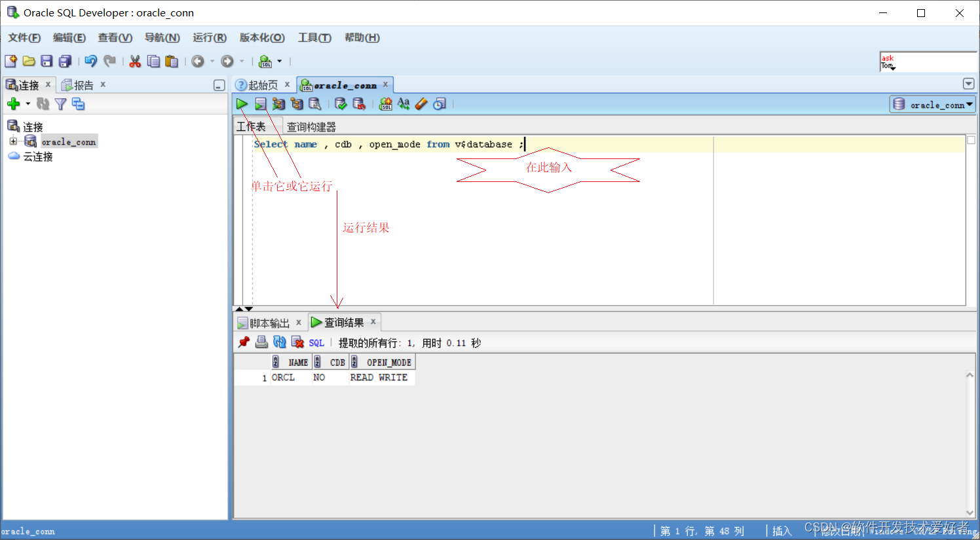
Task: Click the SQL Tuning Advisor icon
Action: point(315,103)
